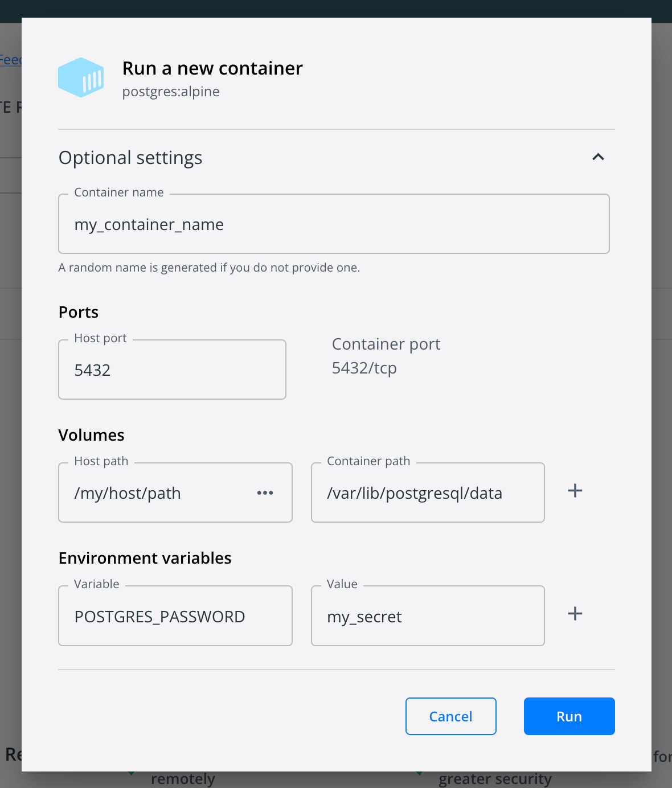
Task: Collapse the Optional settings section chevron
Action: pos(598,157)
